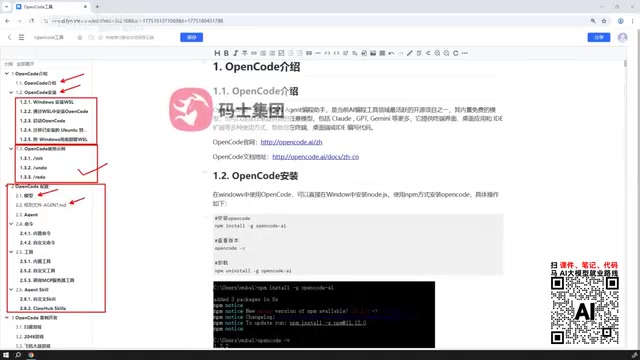Click expand-all link in outline header
The height and width of the screenshot is (360, 640).
point(25,64)
